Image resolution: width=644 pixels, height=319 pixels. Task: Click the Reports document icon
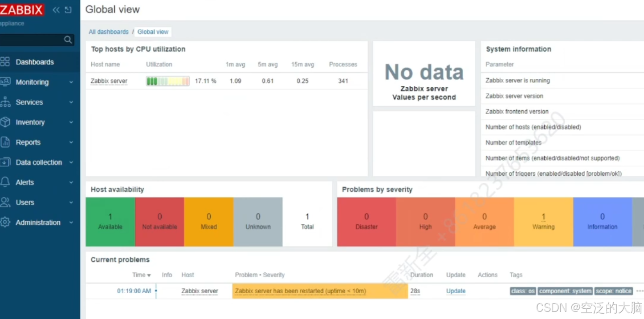coord(5,142)
